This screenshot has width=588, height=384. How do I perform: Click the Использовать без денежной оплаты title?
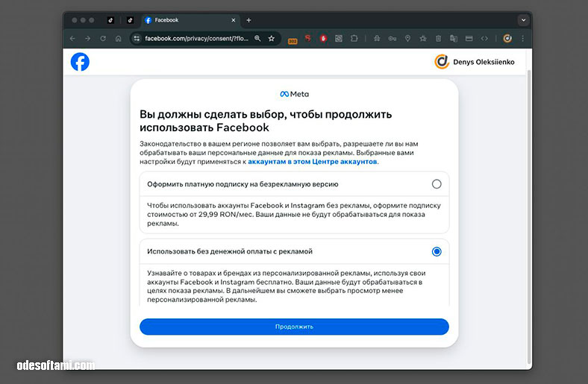click(230, 251)
